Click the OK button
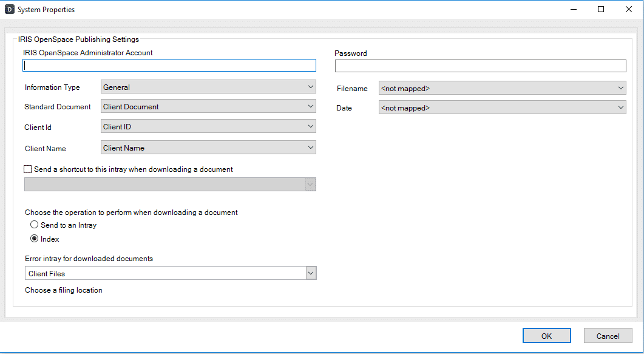Screen dimensions: 644x354 pos(546,336)
